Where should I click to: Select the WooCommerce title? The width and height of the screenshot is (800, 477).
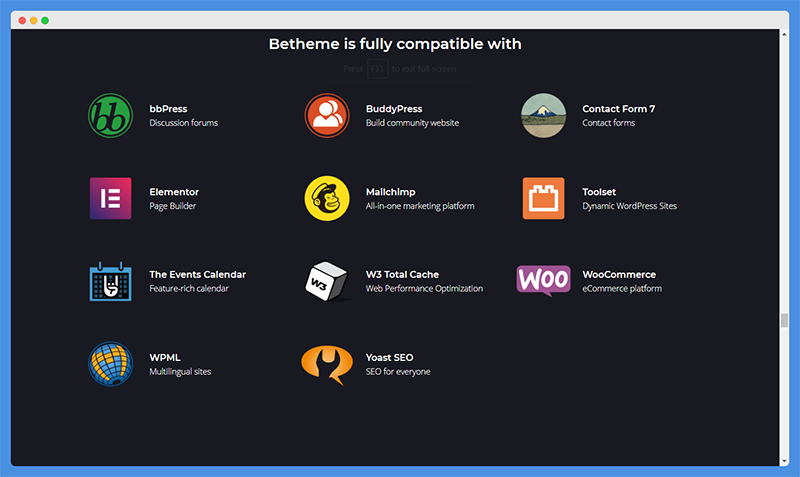[619, 274]
